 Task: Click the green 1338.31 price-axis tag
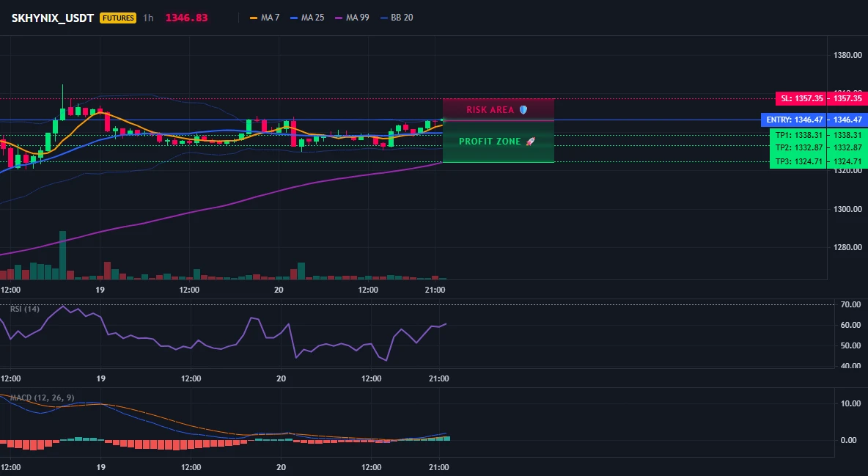(x=847, y=135)
